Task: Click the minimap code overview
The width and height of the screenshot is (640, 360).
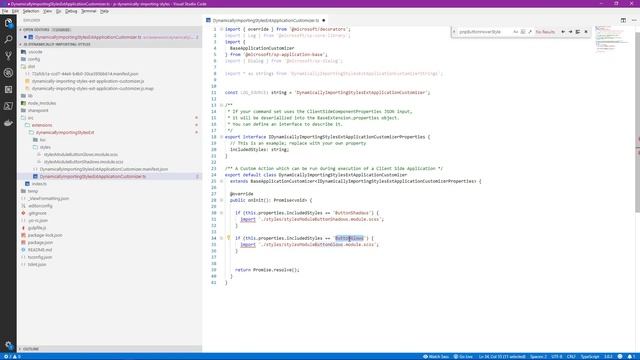Action: 612,40
